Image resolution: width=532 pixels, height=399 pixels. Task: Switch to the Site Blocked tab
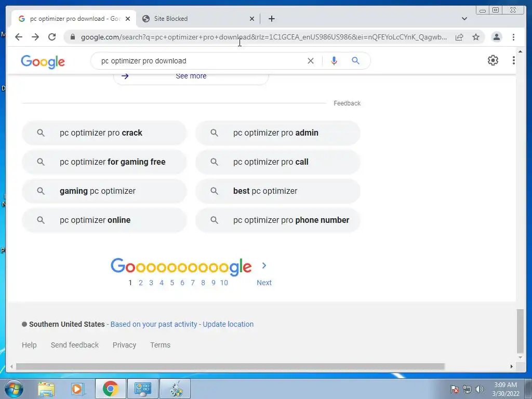point(197,19)
